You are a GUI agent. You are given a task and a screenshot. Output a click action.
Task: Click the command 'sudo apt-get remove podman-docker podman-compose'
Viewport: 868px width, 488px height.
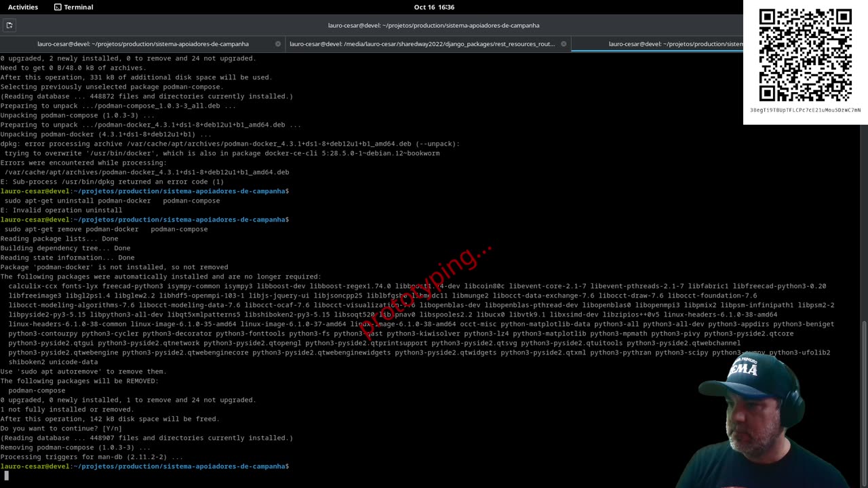point(106,229)
